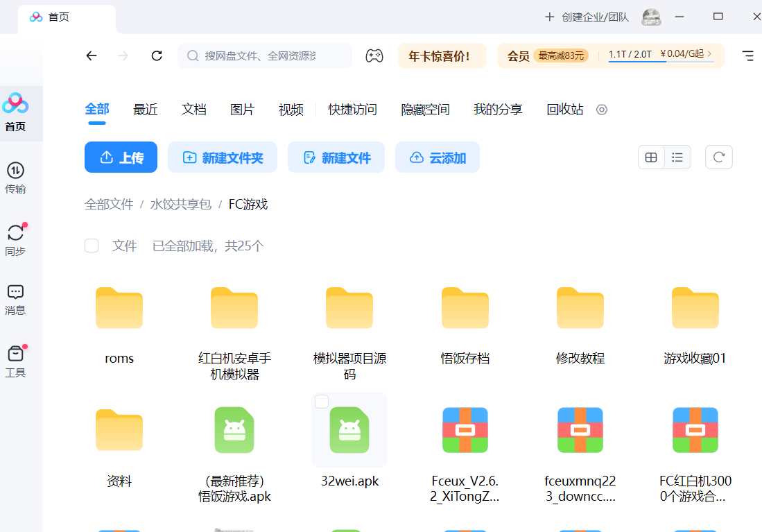Open the 消息 messages panel
Viewport: 762px width, 532px height.
point(15,300)
